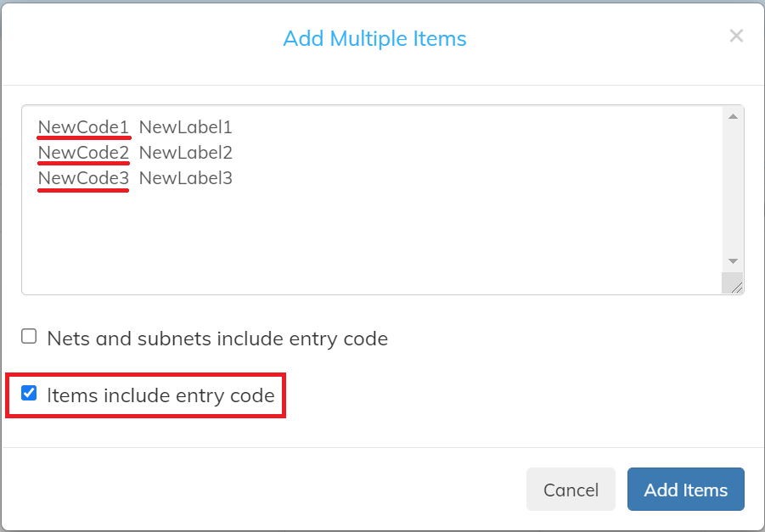Place cursor on NewLabel1 text
This screenshot has width=765, height=532.
point(185,127)
